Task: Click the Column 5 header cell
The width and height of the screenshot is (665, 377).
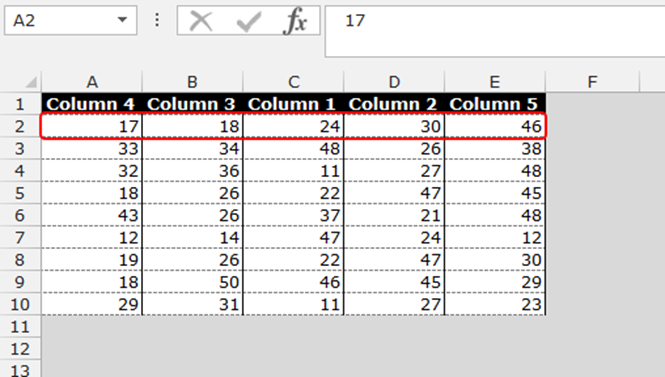Action: tap(495, 104)
